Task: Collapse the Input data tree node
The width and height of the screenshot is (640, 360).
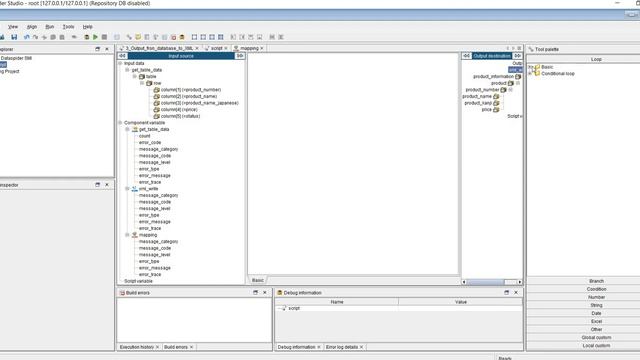Action: pyautogui.click(x=120, y=63)
